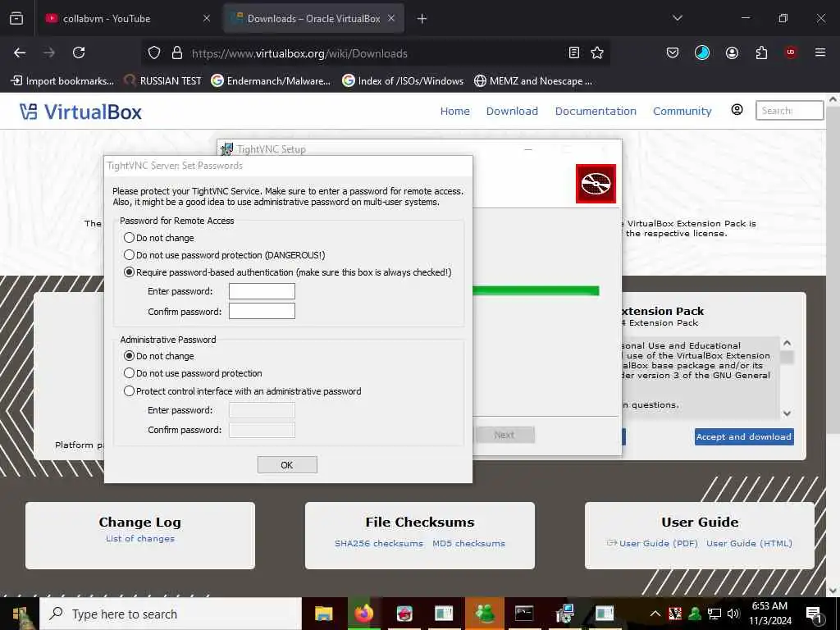Go back with the browser back arrow
Screen dimensions: 840x630
pos(20,52)
